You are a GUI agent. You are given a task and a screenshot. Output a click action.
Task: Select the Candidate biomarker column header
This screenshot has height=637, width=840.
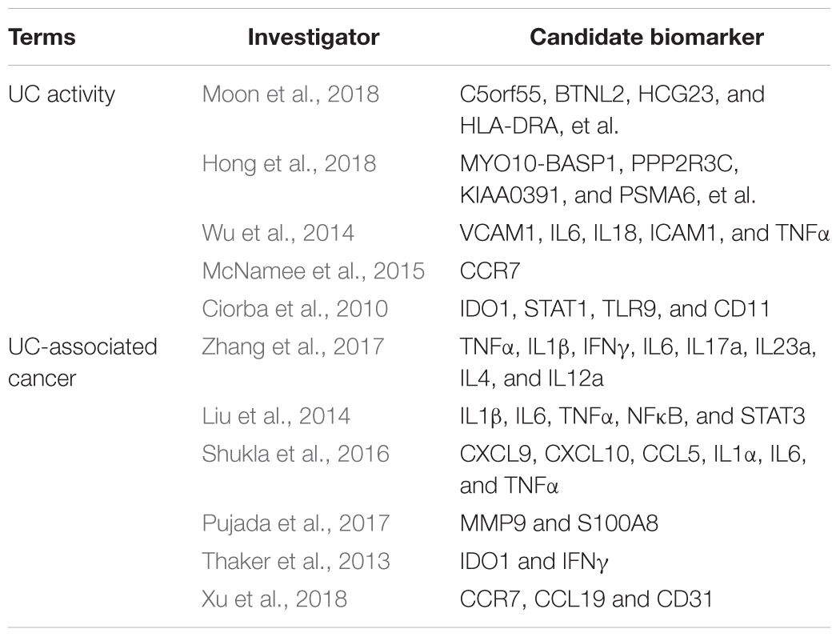[x=646, y=38]
